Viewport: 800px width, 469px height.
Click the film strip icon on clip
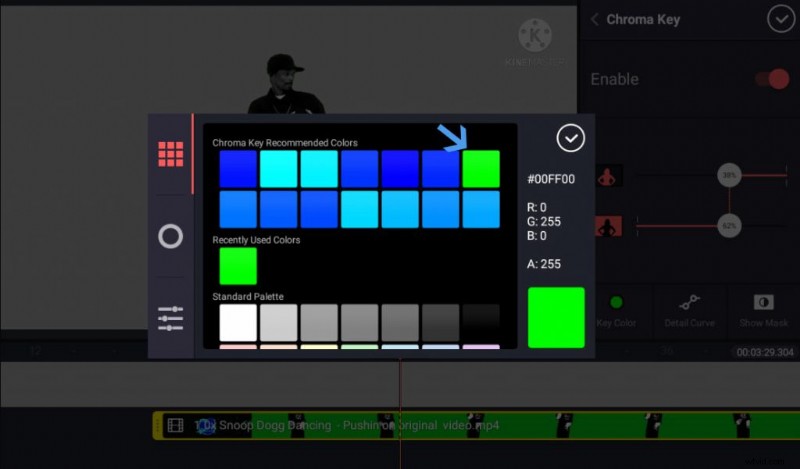point(176,426)
